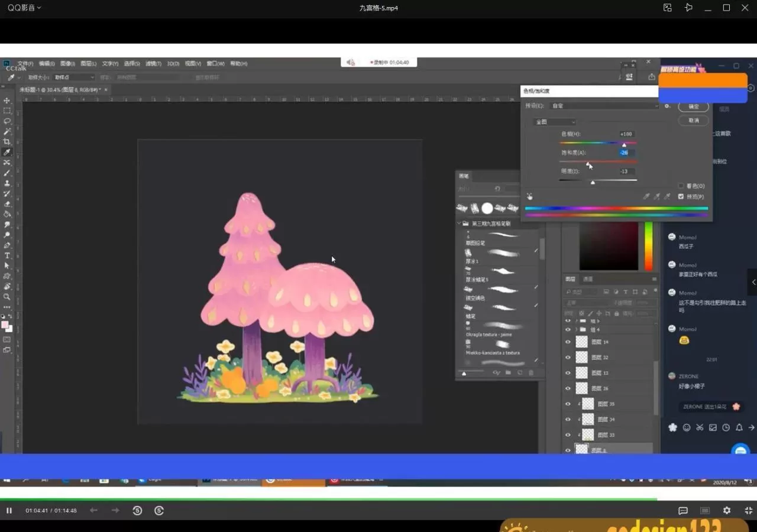This screenshot has height=532, width=757.
Task: Activate the Zoom magnifier tool
Action: 7,297
